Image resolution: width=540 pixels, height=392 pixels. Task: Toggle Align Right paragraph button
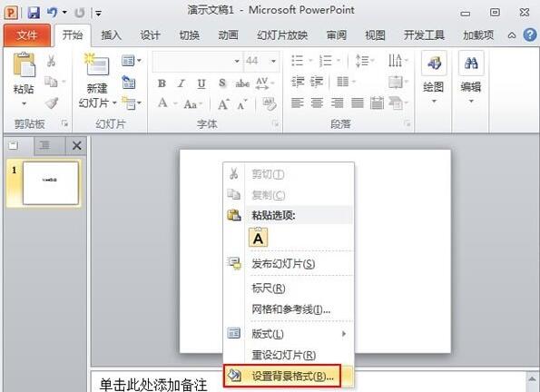click(337, 103)
